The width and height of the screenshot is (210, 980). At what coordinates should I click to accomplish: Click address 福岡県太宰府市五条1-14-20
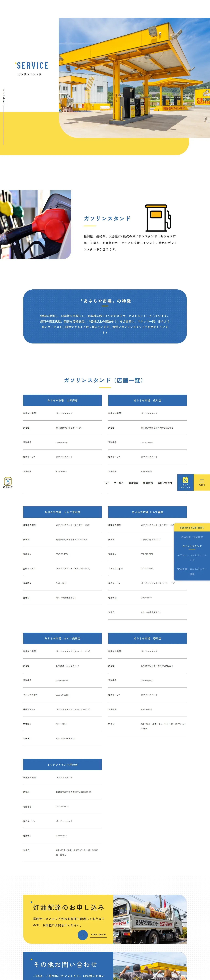pos(69,428)
